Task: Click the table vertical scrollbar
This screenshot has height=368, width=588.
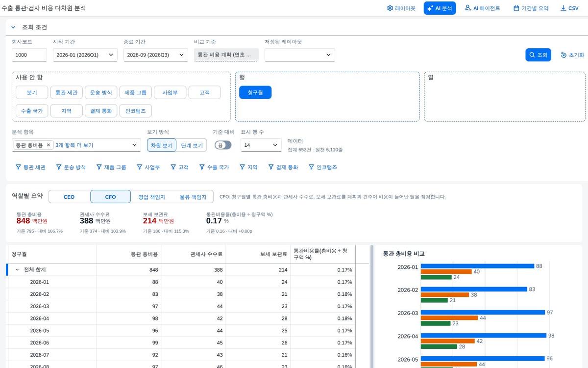Action: tap(372, 306)
